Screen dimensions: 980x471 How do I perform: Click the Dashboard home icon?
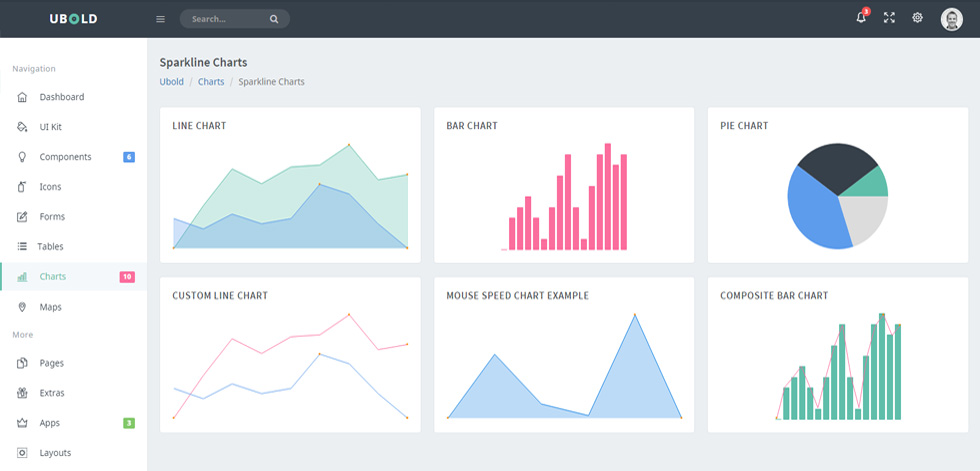tap(22, 97)
